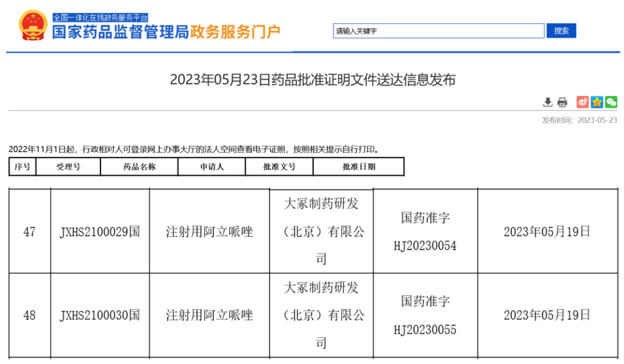Share the page via WeChat icon
Screen dimensions: 624x364
coord(611,102)
